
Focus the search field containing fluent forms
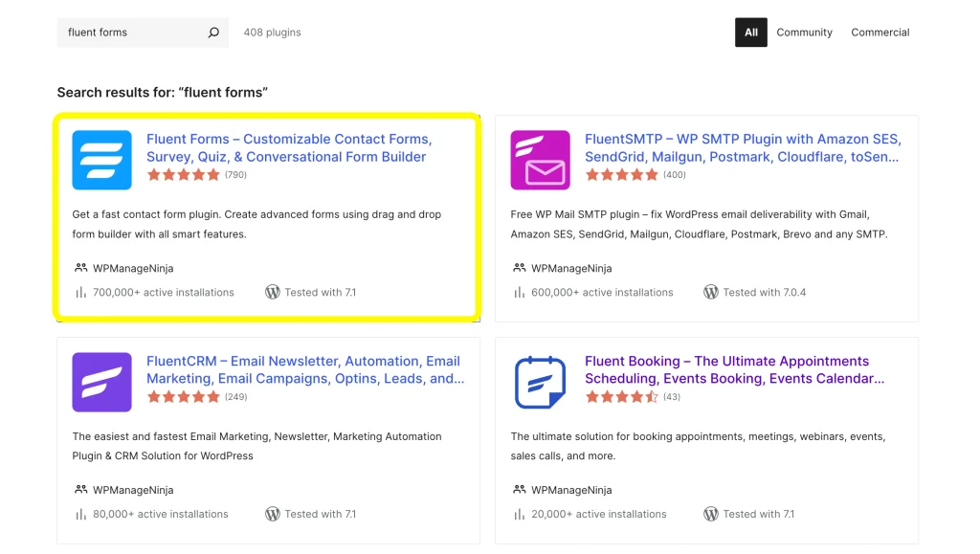143,33
